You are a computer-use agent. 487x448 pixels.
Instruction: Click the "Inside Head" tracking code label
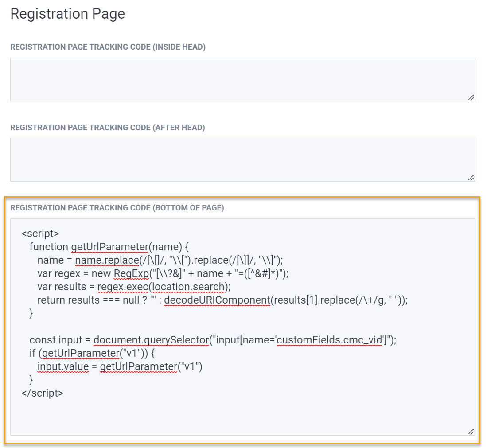pos(108,47)
